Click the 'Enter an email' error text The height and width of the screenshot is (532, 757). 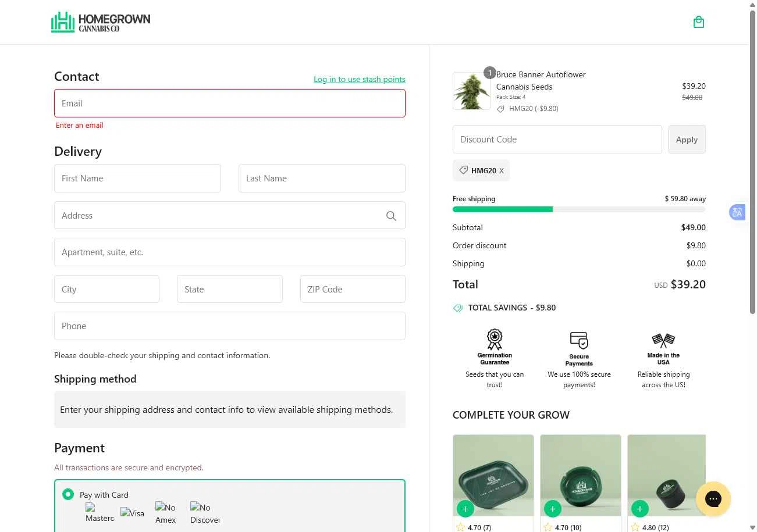80,126
